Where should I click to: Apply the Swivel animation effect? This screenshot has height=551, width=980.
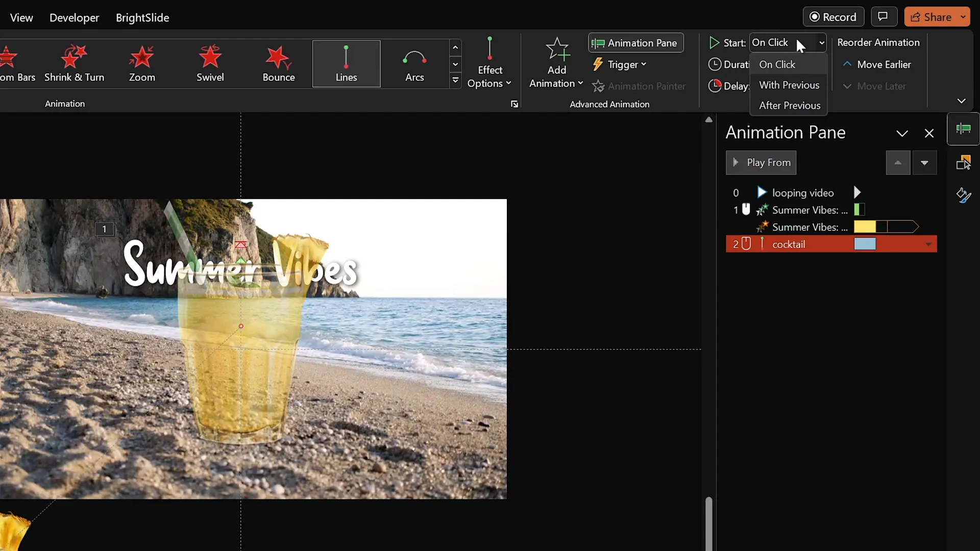210,62
